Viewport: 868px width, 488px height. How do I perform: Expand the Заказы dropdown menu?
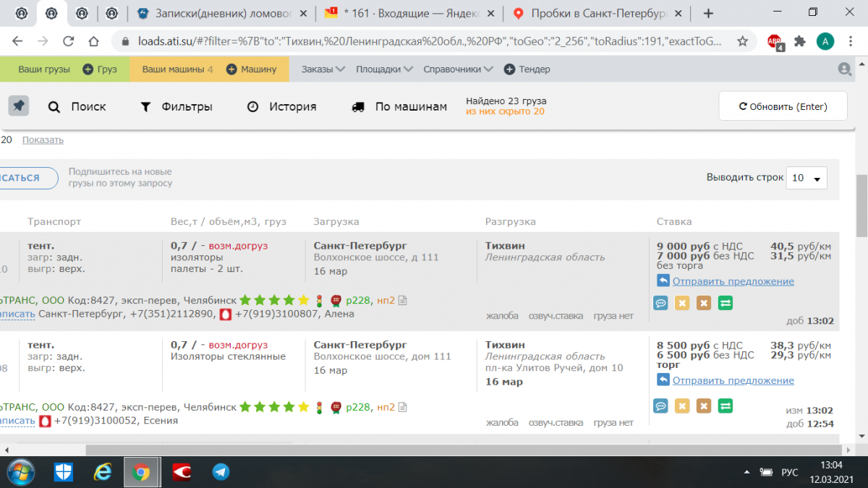point(323,69)
